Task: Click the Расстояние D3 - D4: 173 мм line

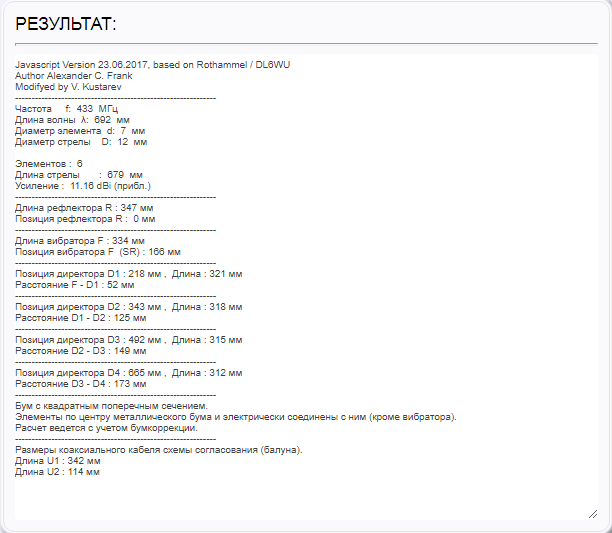Action: [81, 383]
